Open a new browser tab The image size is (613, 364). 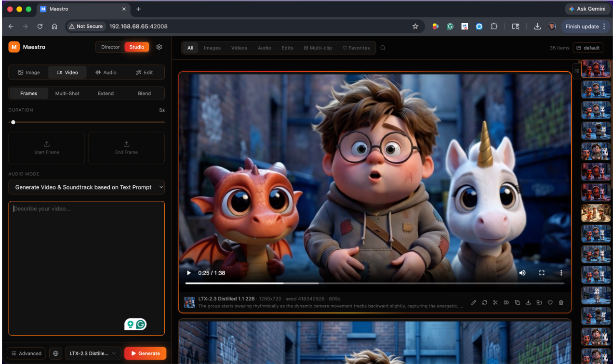pyautogui.click(x=138, y=9)
